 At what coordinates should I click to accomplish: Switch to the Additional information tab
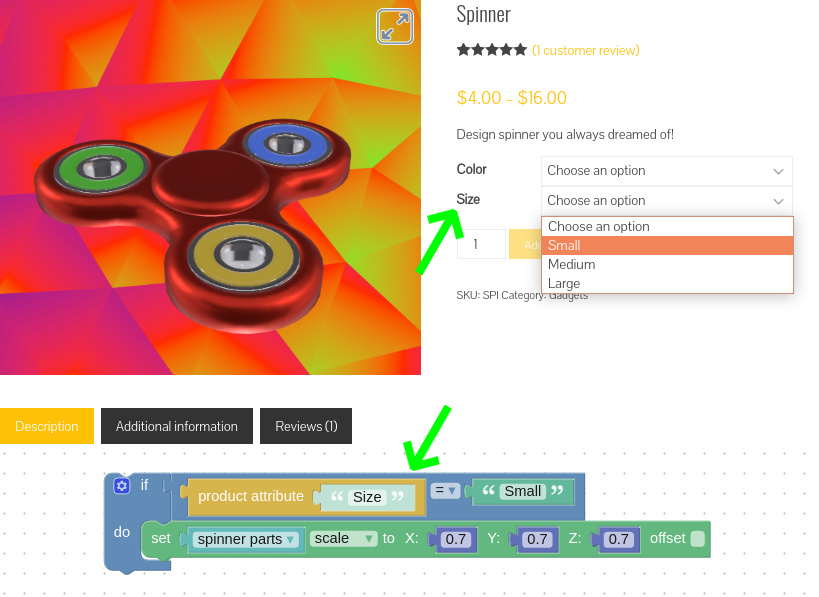pyautogui.click(x=177, y=426)
